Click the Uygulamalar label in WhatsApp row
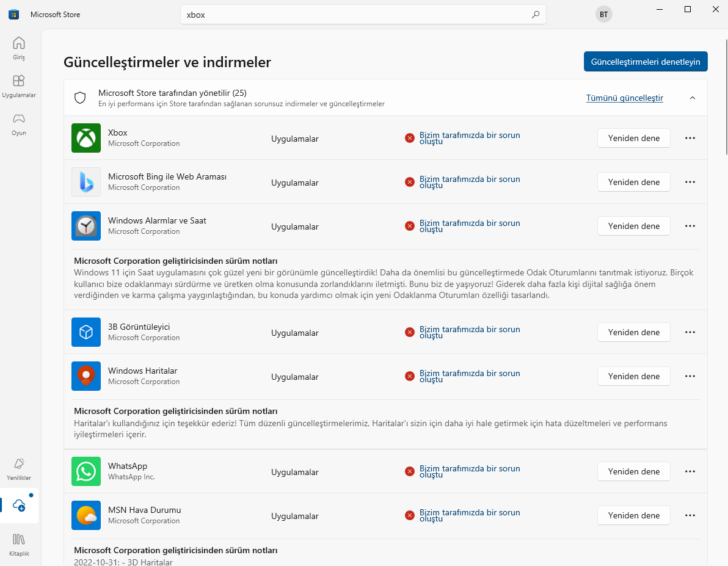This screenshot has height=566, width=728. tap(295, 472)
